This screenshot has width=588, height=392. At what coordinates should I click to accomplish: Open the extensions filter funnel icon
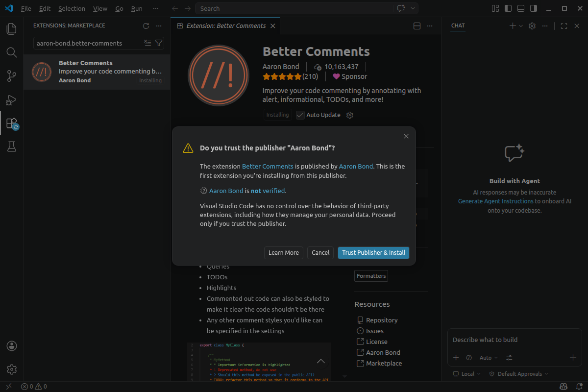coord(159,43)
